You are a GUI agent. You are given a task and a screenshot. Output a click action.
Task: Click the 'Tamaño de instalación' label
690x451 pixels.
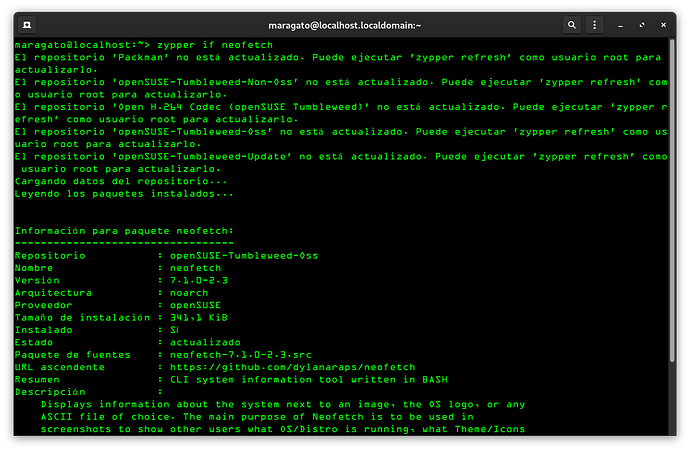(x=82, y=317)
